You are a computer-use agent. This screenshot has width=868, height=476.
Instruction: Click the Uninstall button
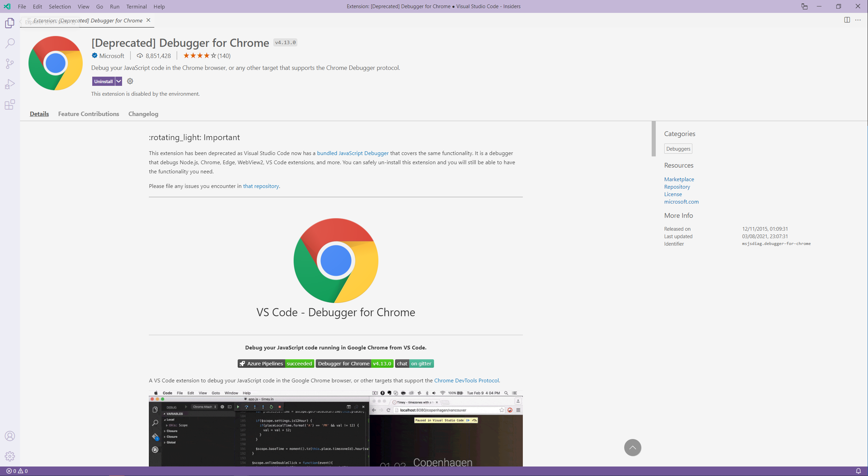point(103,81)
